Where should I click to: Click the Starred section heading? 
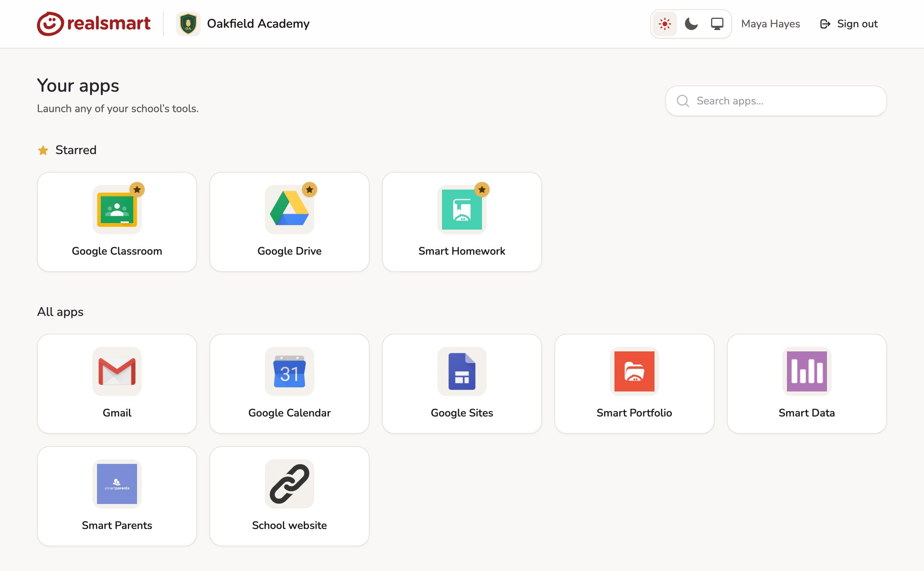[x=76, y=150]
